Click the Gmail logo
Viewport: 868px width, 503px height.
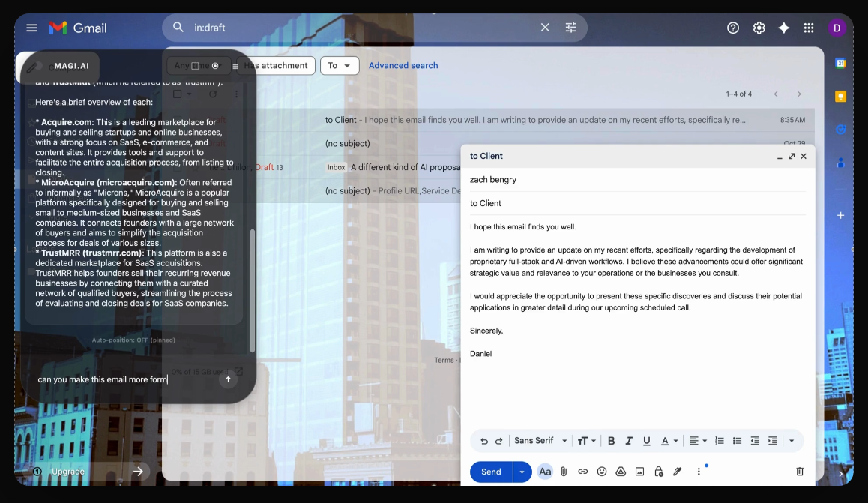coord(78,28)
